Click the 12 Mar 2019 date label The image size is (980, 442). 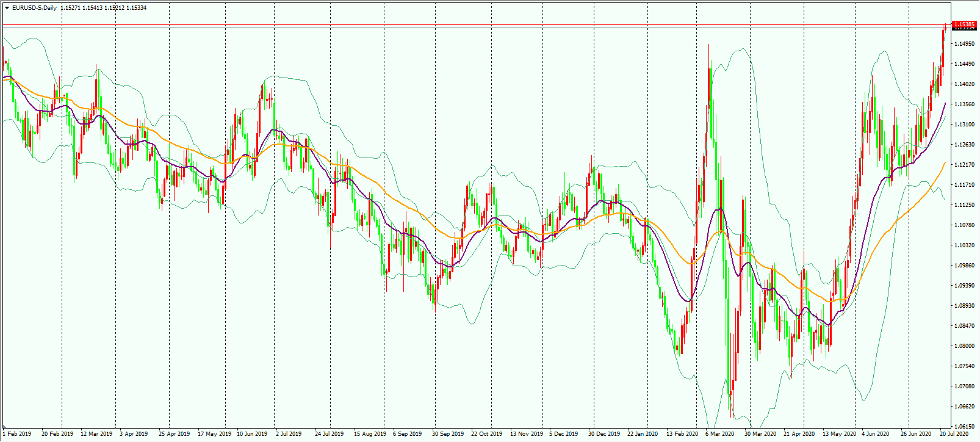[x=97, y=434]
